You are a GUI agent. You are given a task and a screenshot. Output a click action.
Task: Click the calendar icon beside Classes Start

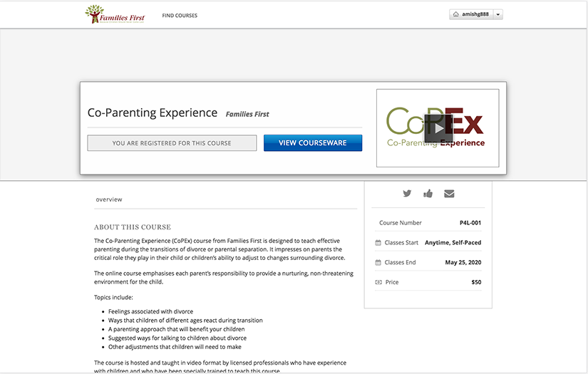tap(378, 243)
